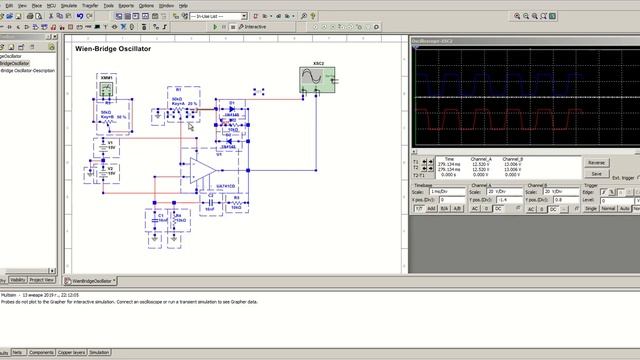This screenshot has width=640, height=360.
Task: Open the Transfer menu
Action: 90,6
